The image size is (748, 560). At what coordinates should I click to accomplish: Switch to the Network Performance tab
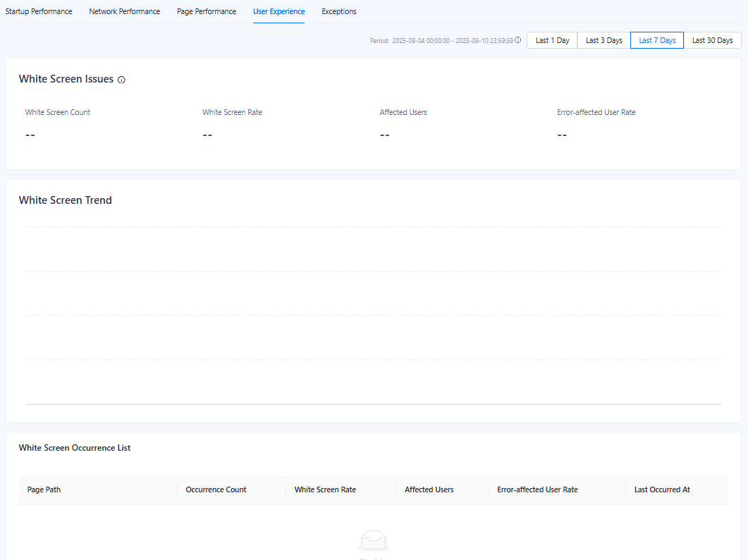124,11
